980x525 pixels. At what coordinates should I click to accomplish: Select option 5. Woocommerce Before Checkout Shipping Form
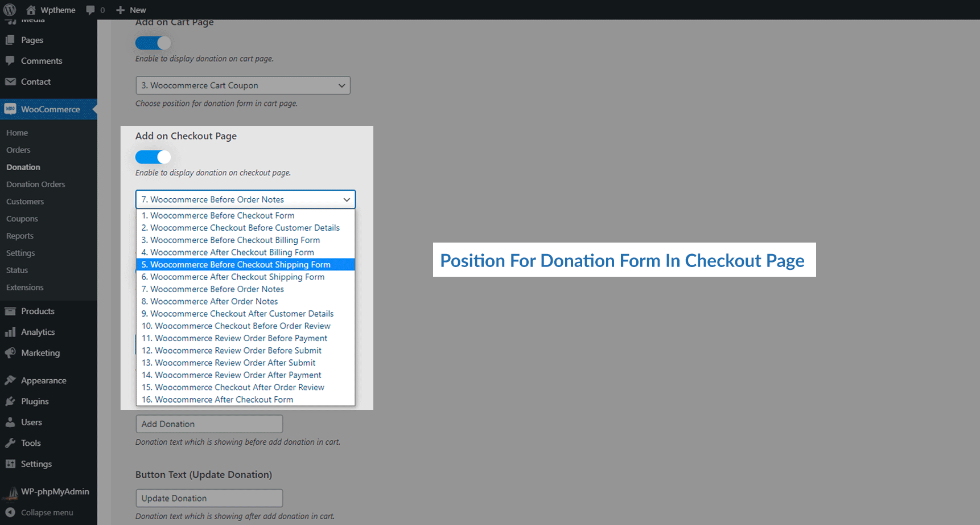click(x=245, y=265)
